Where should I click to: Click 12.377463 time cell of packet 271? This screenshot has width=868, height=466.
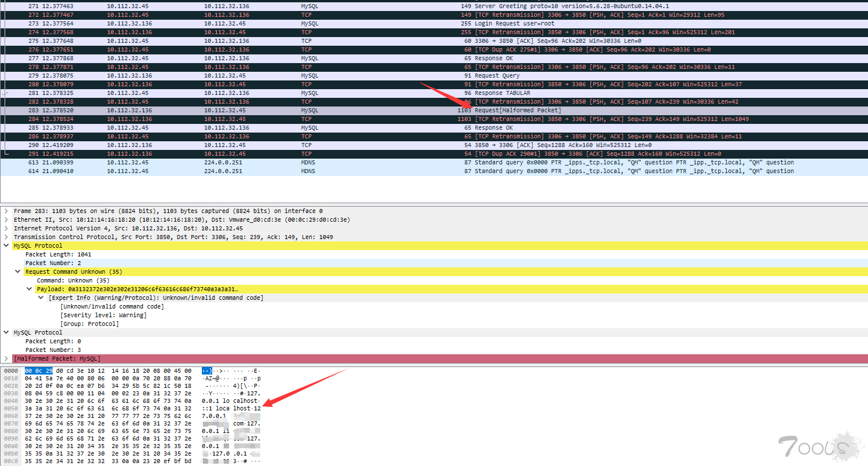pyautogui.click(x=58, y=6)
